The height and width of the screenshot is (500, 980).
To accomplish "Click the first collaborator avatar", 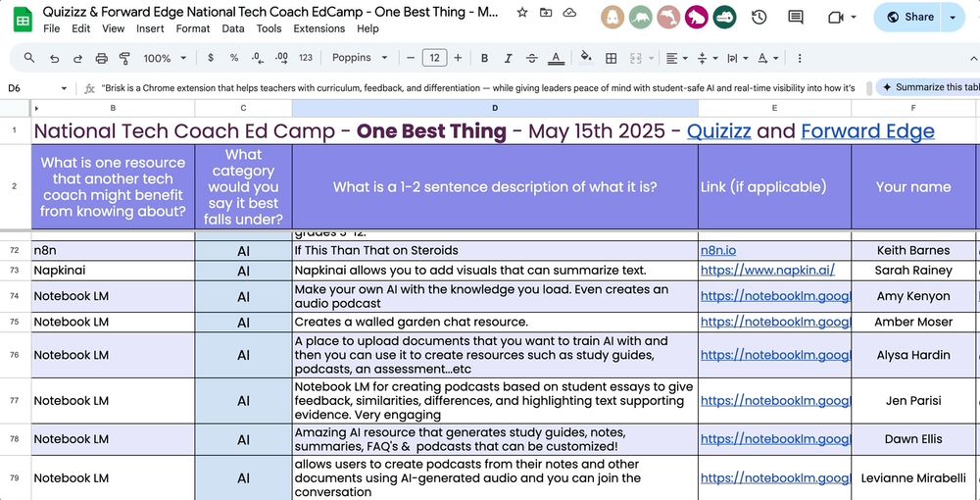I will 613,18.
